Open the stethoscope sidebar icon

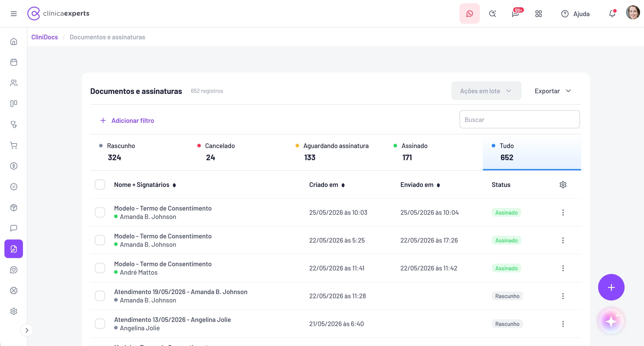(x=14, y=124)
